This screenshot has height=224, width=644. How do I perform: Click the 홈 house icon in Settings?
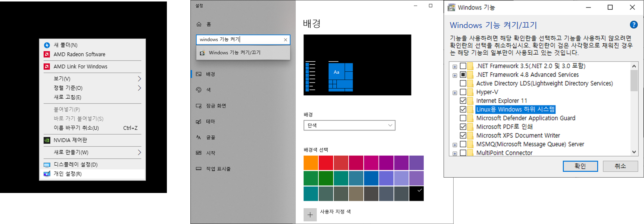(199, 24)
